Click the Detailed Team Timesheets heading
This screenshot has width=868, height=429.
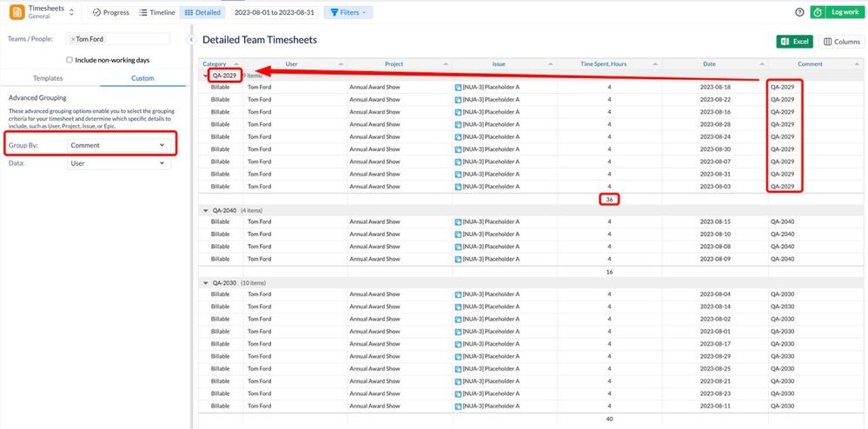(x=260, y=40)
